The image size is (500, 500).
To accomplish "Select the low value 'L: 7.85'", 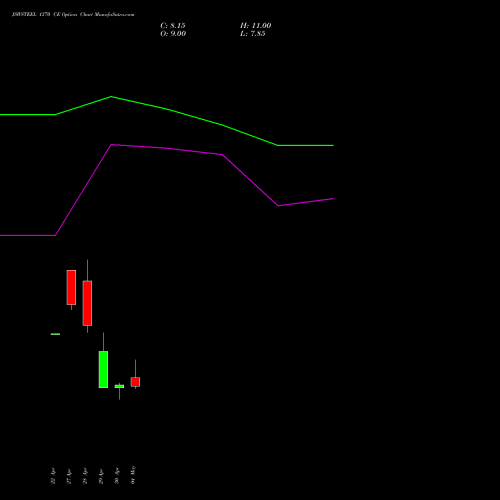I will pyautogui.click(x=252, y=34).
